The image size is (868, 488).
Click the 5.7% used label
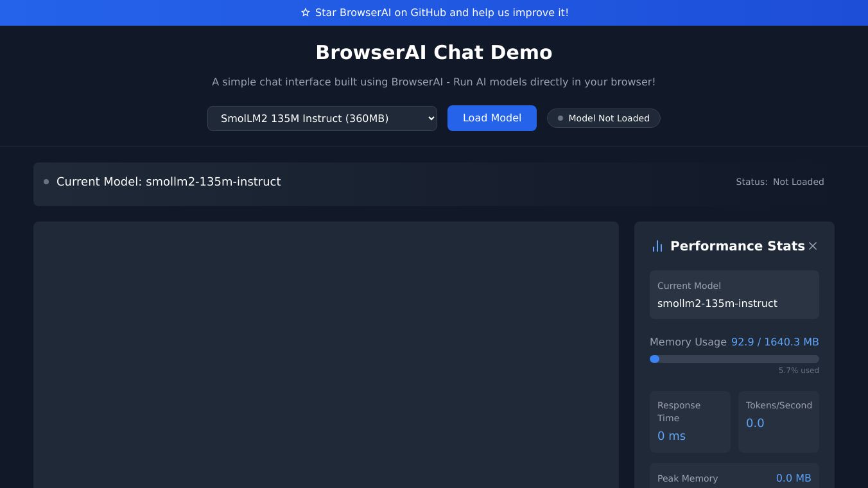pos(799,370)
